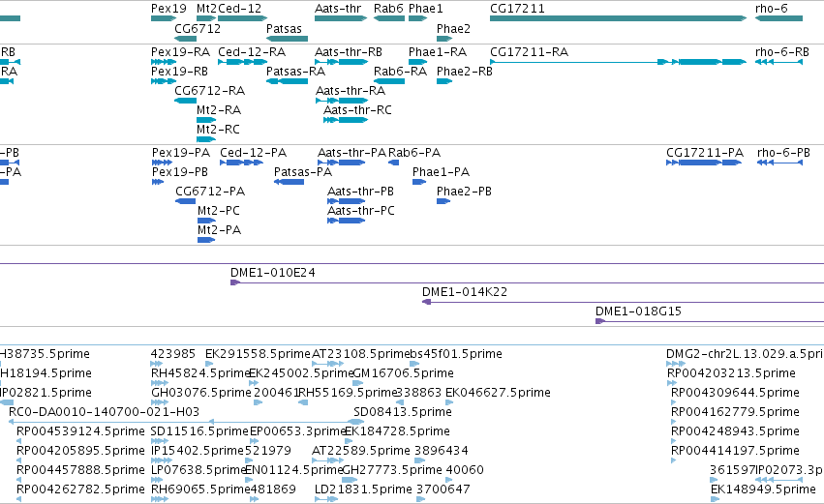The image size is (824, 504).
Task: Click protein Rab6-PA
Action: [414, 153]
